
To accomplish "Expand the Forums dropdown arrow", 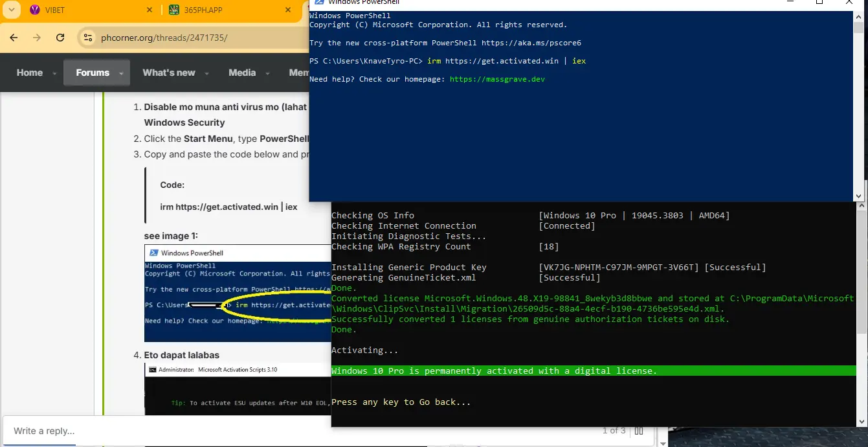I will pyautogui.click(x=121, y=73).
